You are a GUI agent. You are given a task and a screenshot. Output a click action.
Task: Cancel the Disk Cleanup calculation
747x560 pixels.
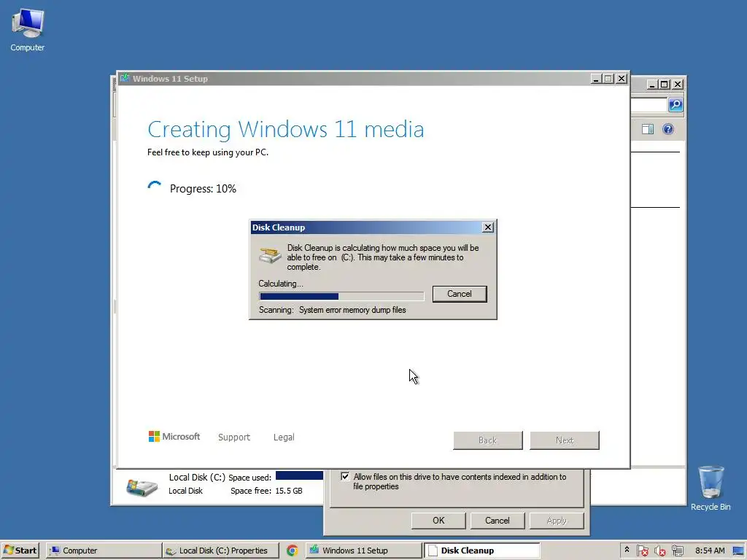[x=460, y=294]
